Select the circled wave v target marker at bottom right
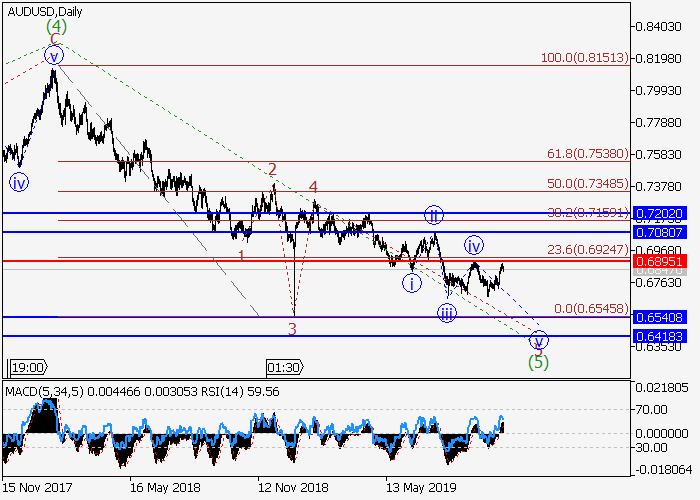Image resolution: width=700 pixels, height=500 pixels. pos(539,340)
